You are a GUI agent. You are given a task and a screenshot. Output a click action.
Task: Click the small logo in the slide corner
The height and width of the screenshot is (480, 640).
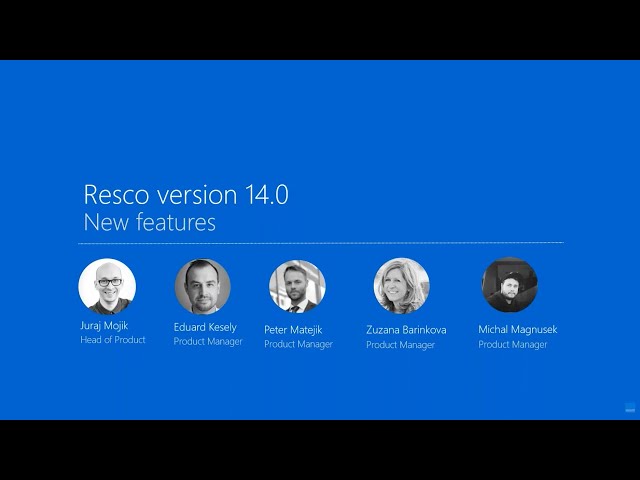[630, 407]
